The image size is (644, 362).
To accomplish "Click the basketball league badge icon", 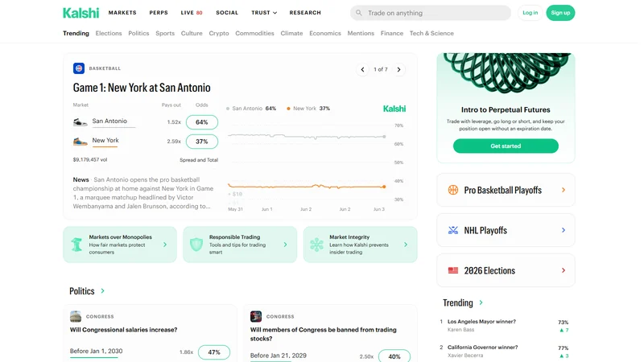I will 79,68.
